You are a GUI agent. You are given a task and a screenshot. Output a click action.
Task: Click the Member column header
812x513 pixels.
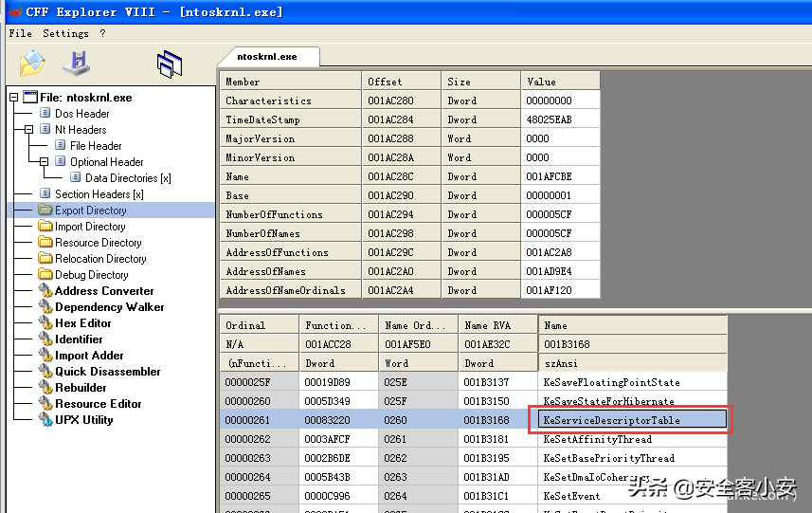291,82
